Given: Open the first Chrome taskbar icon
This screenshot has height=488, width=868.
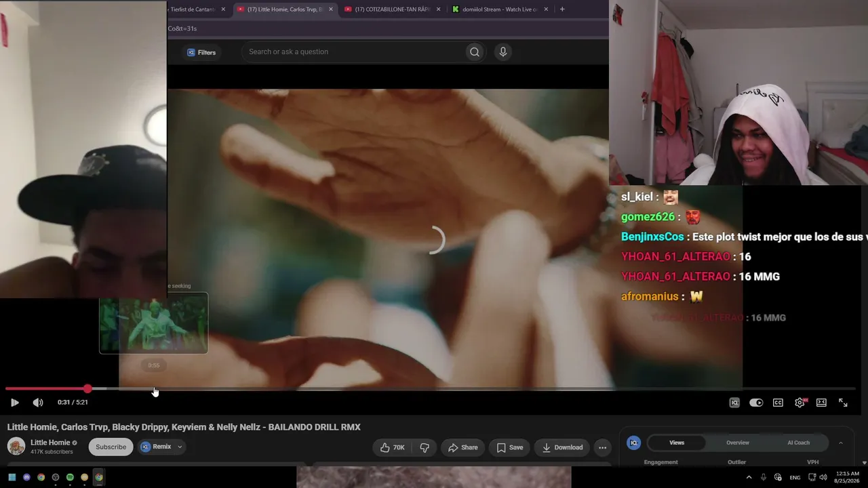Looking at the screenshot, I should pyautogui.click(x=41, y=477).
